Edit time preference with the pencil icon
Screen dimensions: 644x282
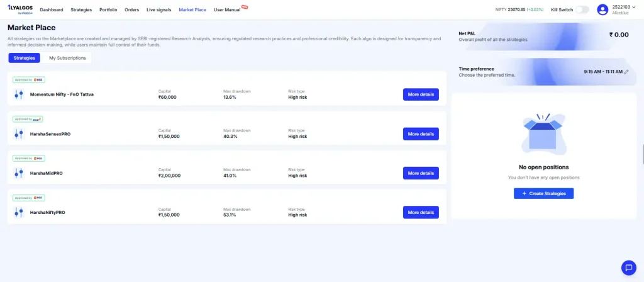(x=626, y=72)
